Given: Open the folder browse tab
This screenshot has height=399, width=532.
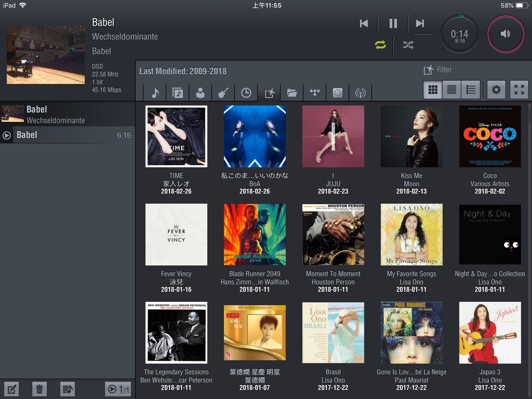Looking at the screenshot, I should pos(292,92).
